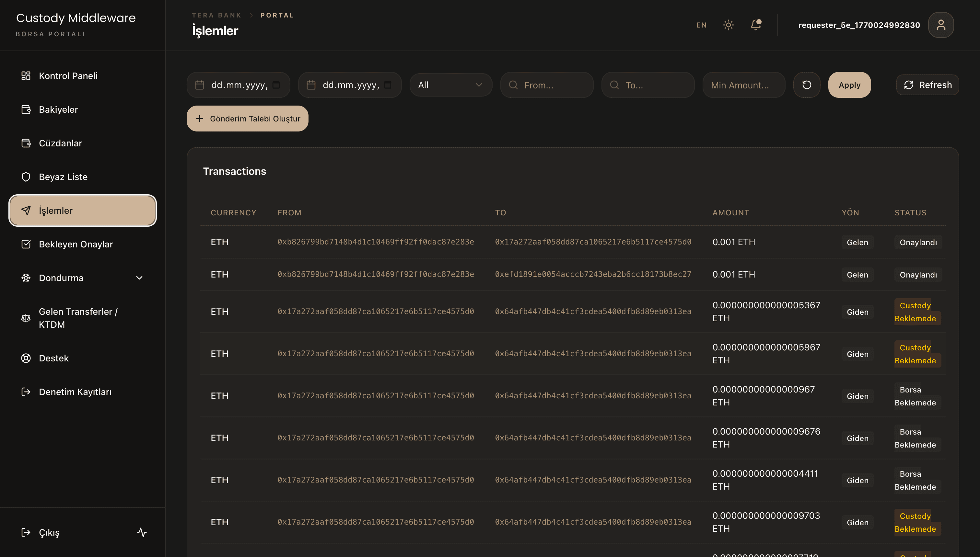
Task: Click Gönderim Talebi Oluştur button
Action: click(x=247, y=119)
